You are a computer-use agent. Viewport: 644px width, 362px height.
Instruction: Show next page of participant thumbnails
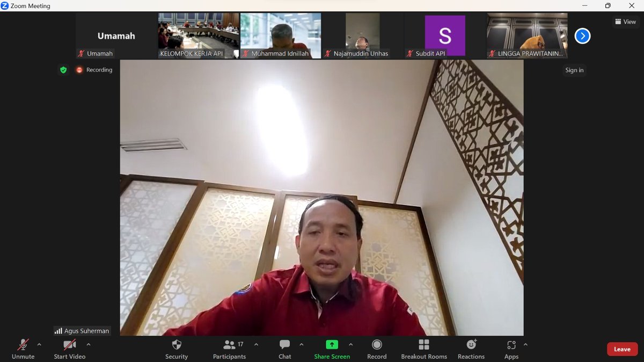click(x=582, y=36)
